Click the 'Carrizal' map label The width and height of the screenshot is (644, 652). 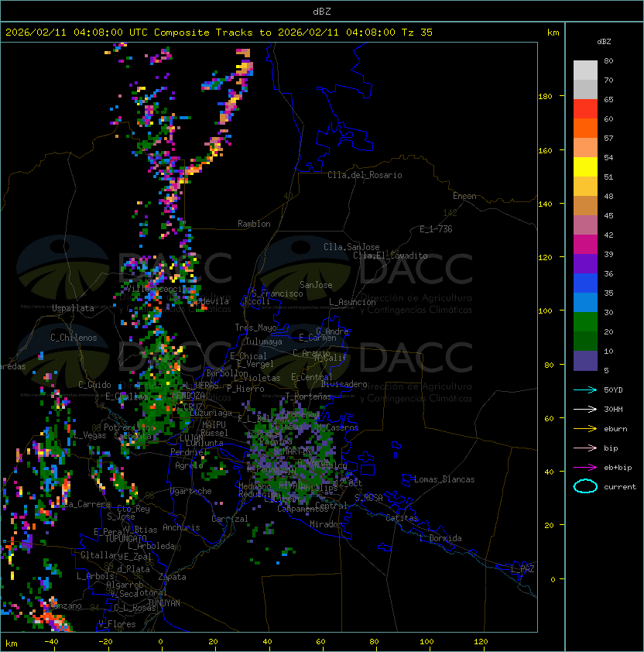coord(229,519)
